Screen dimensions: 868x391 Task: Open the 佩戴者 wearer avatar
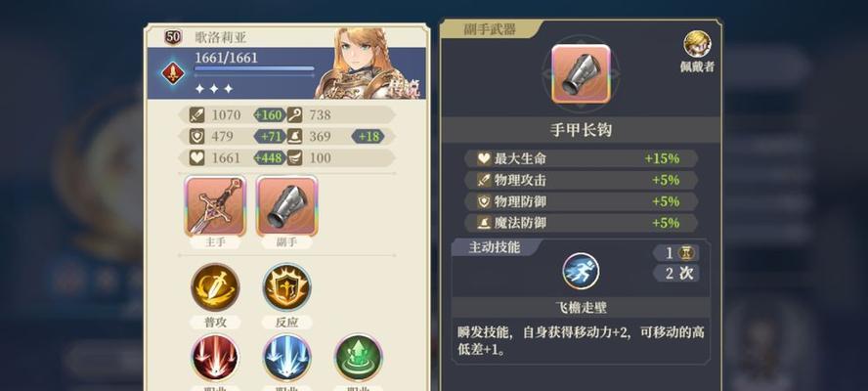[697, 44]
